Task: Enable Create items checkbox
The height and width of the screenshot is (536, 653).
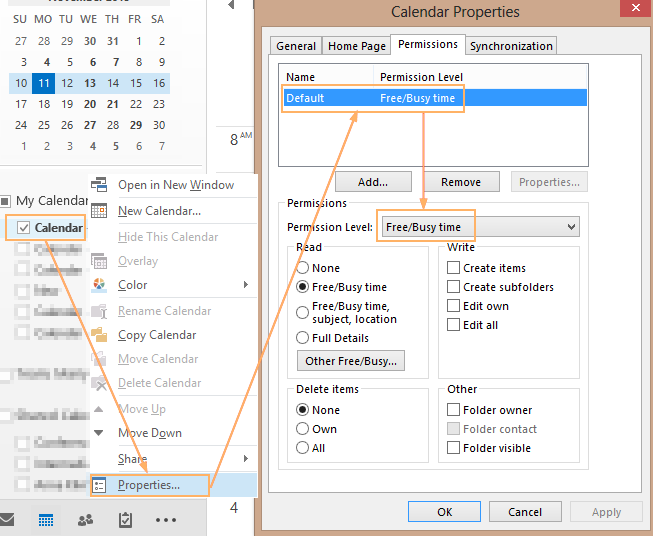Action: (453, 268)
